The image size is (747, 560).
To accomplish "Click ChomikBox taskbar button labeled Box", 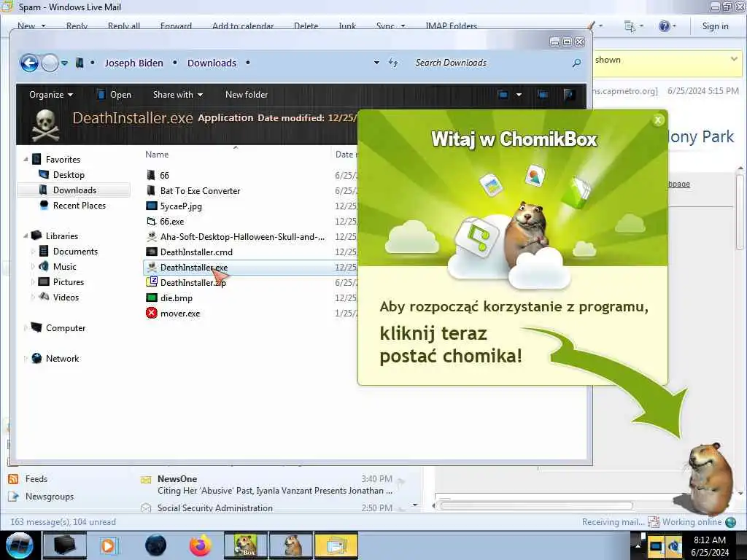I will click(x=245, y=545).
